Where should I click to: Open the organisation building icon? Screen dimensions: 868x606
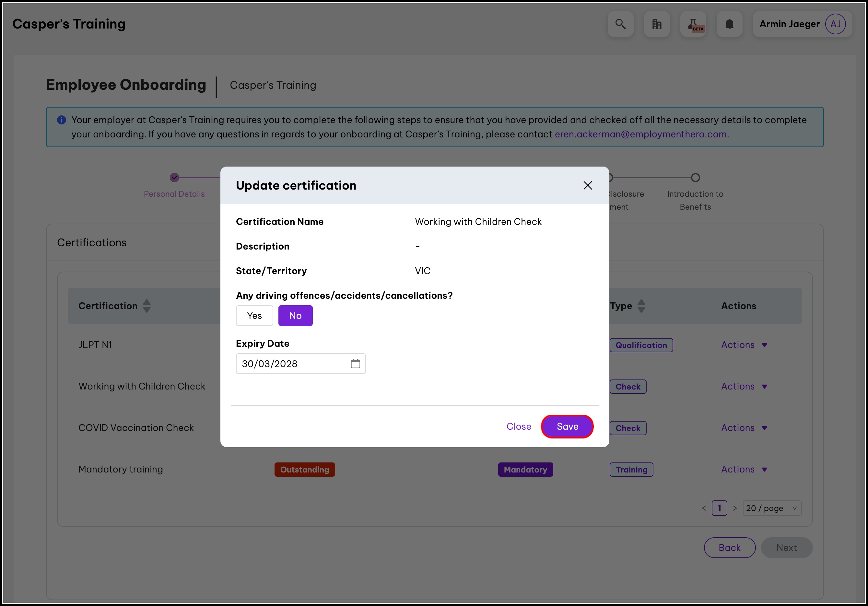(657, 24)
